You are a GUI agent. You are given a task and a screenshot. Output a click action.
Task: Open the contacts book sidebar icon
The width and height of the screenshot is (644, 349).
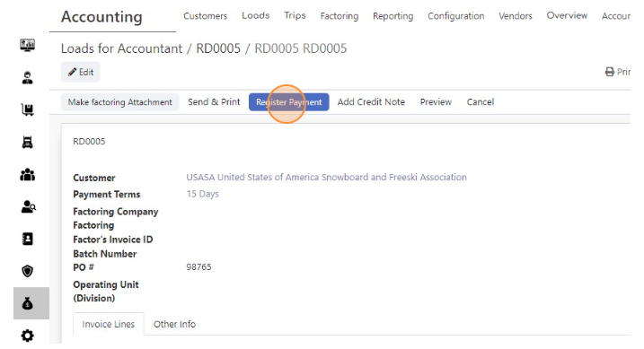tap(28, 239)
